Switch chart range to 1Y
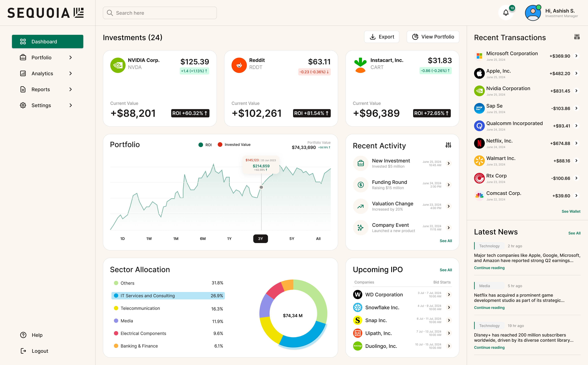This screenshot has height=365, width=588. (229, 238)
